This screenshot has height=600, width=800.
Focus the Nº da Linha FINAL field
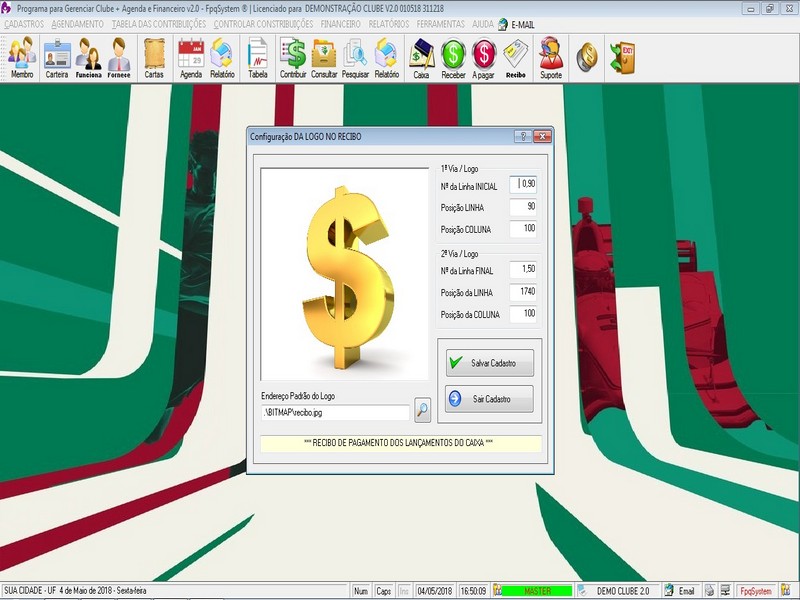click(x=523, y=269)
